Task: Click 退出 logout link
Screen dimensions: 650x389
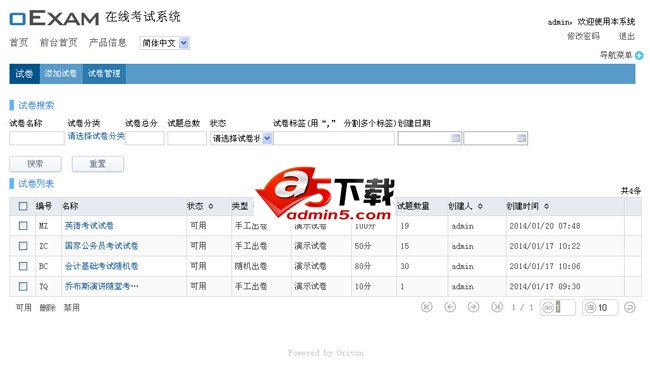Action: pos(626,36)
